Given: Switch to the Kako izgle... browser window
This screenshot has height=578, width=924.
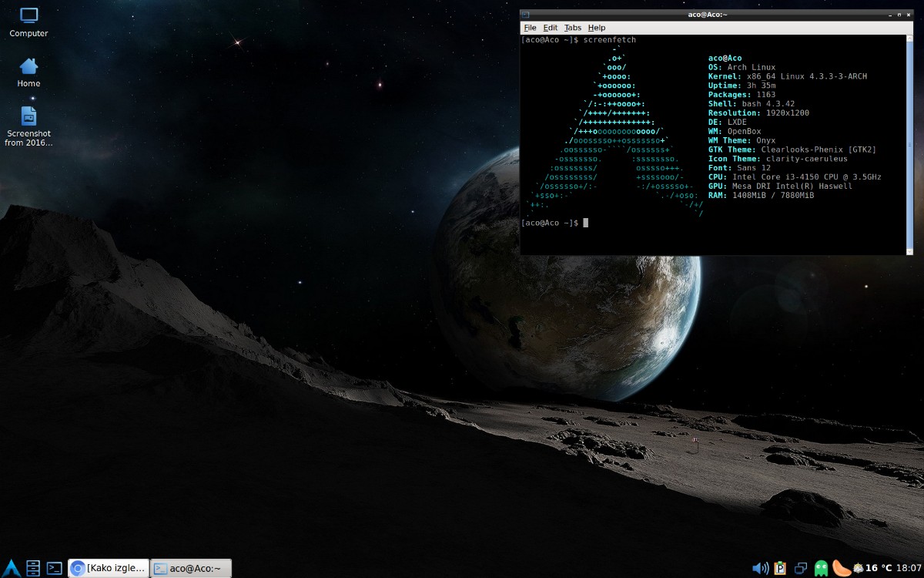Looking at the screenshot, I should click(108, 568).
